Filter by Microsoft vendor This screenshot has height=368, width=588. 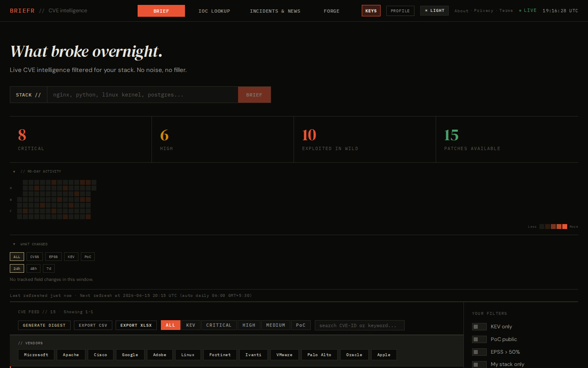(36, 355)
